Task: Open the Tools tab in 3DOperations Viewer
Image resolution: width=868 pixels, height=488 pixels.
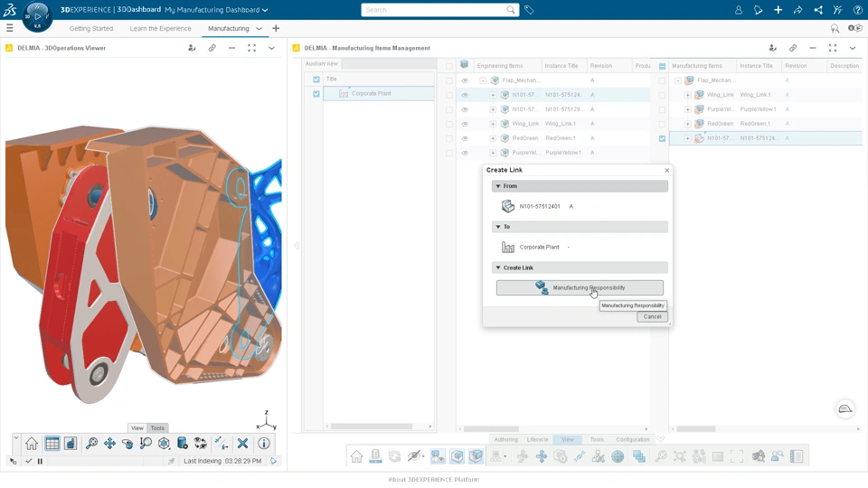Action: (157, 427)
